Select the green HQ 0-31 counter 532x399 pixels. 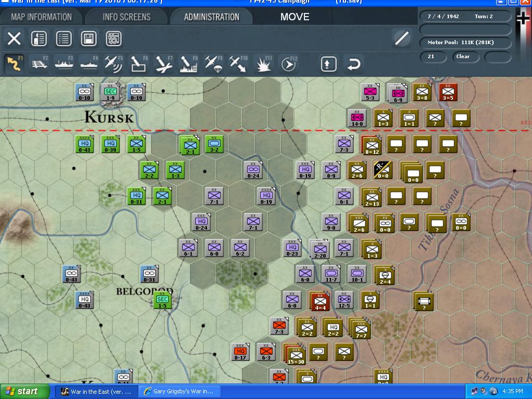pos(137,196)
